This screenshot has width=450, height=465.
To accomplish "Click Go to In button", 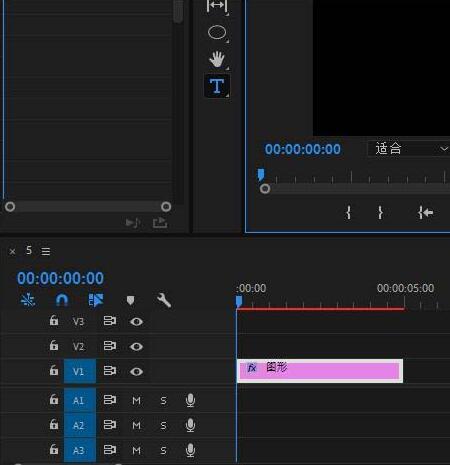I will 425,212.
